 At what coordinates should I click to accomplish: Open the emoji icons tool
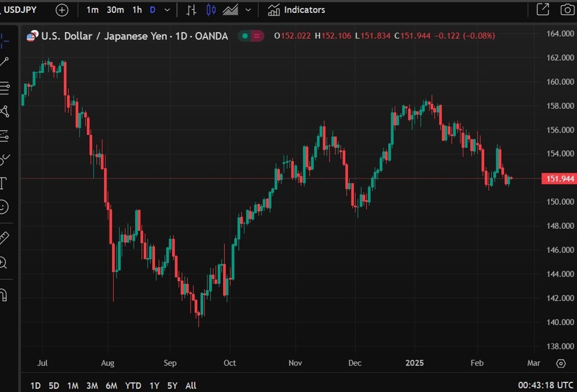point(4,207)
